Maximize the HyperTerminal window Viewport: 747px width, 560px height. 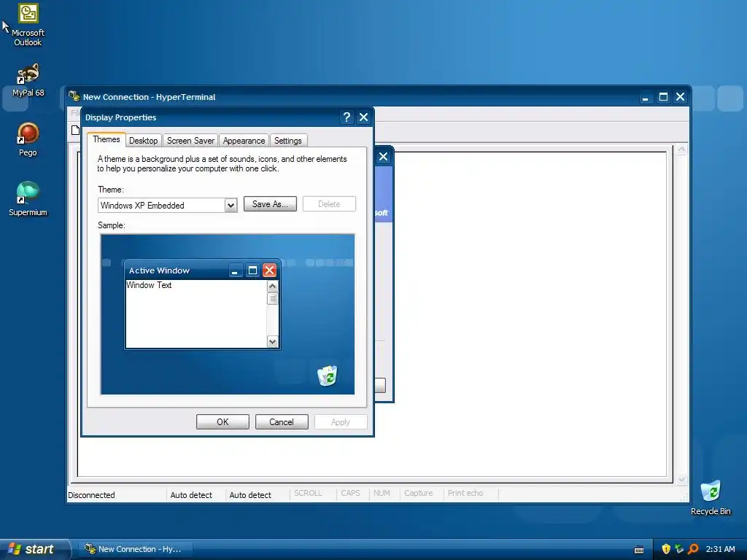pyautogui.click(x=662, y=97)
